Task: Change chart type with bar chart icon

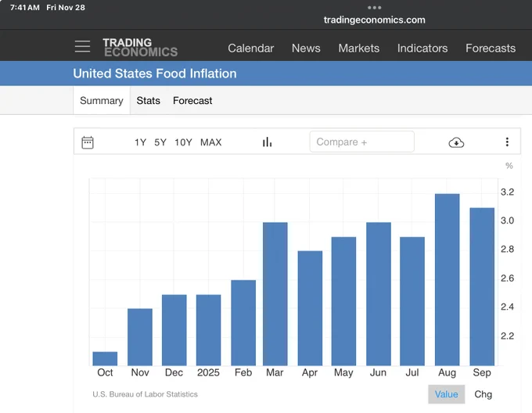Action: [x=267, y=142]
